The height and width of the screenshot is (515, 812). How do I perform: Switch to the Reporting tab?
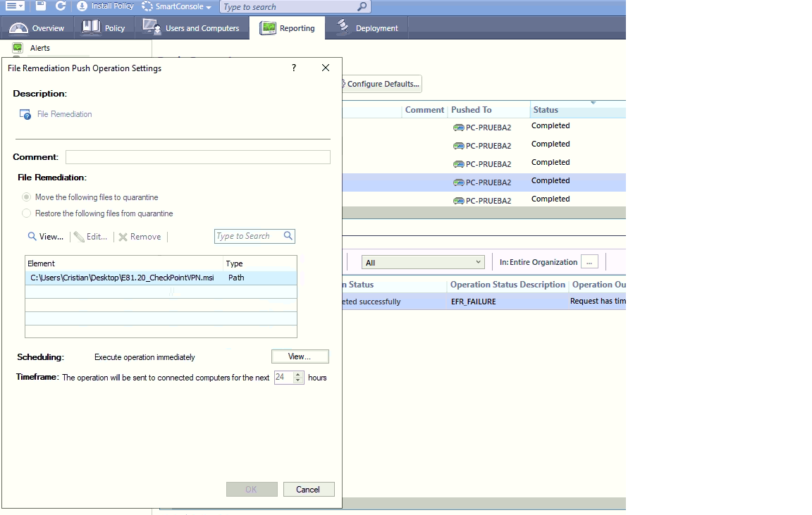coord(289,27)
